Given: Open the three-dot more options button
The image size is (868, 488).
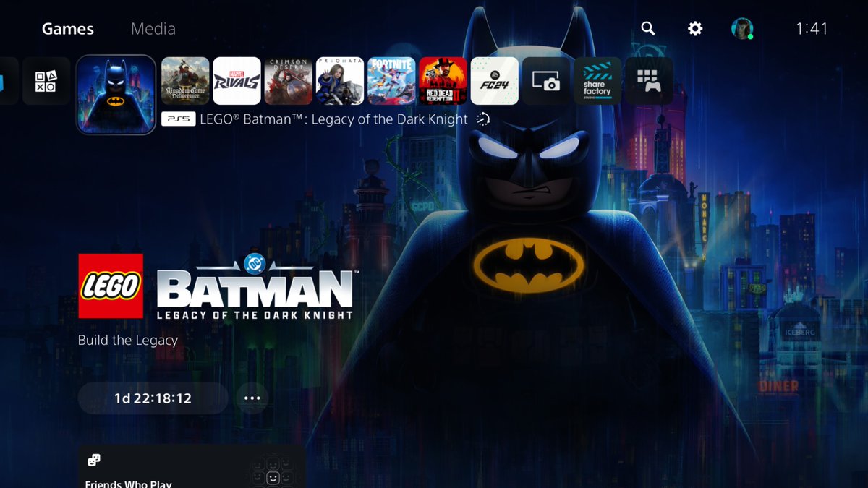Looking at the screenshot, I should point(252,398).
